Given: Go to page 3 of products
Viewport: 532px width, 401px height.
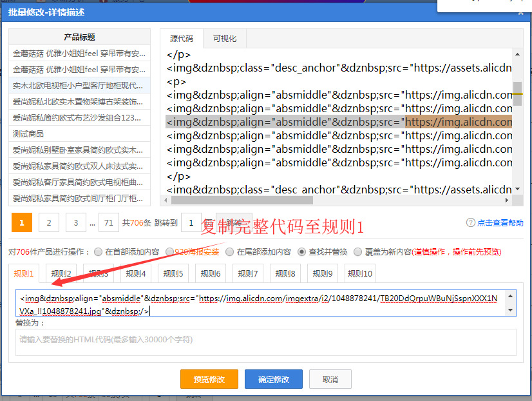Looking at the screenshot, I should [75, 222].
